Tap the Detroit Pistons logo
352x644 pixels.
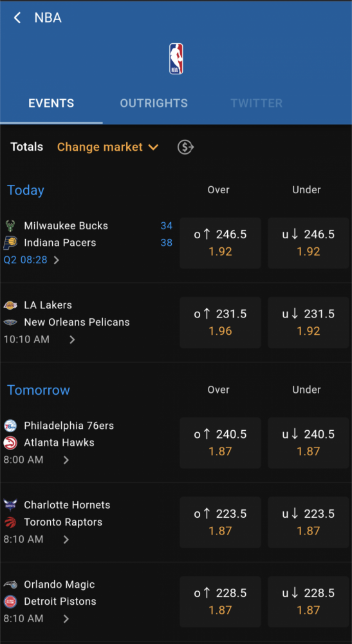coord(10,601)
